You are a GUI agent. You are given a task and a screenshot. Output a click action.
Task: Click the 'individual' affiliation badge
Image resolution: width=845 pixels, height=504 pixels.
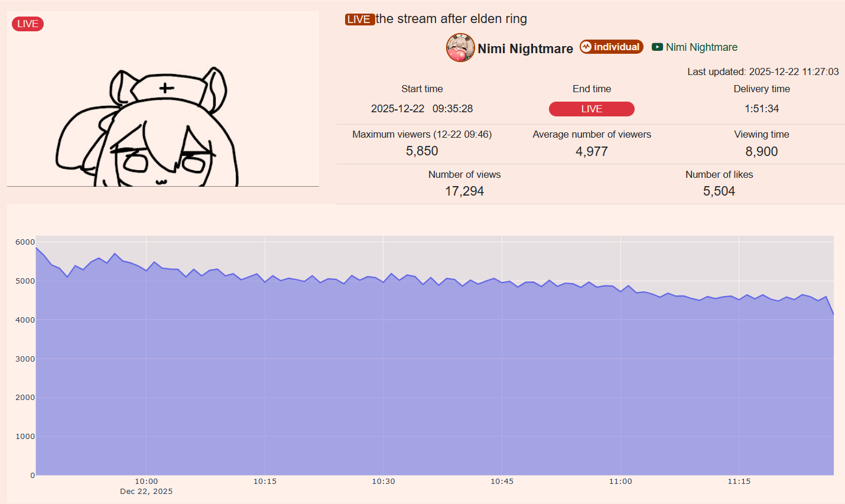click(612, 47)
